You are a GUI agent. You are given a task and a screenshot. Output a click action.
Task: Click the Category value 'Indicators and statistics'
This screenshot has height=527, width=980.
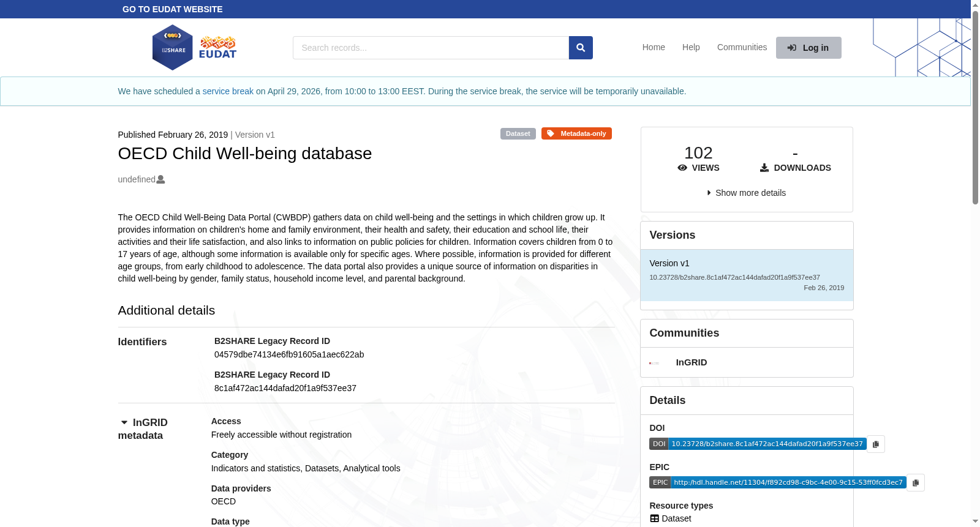click(x=256, y=468)
